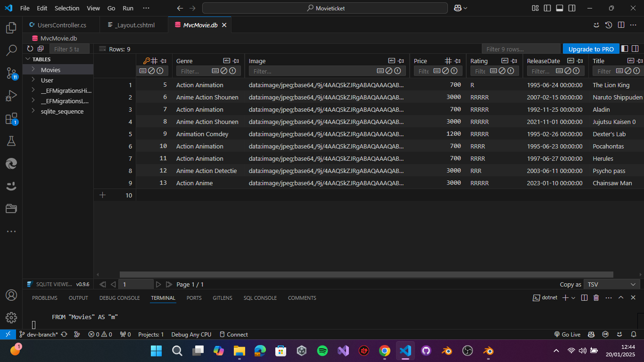Click the Windows Start button
This screenshot has height=362, width=644.
pyautogui.click(x=156, y=351)
